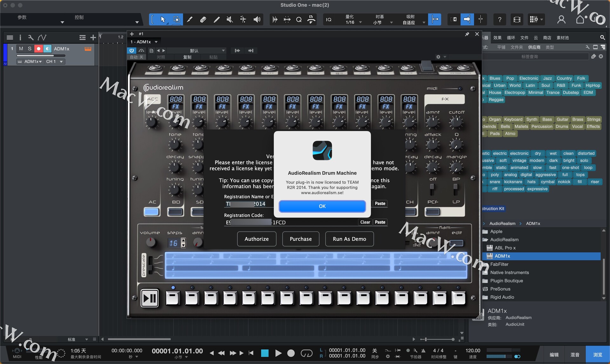Show automation curve icon in track list
The width and height of the screenshot is (610, 364).
[x=42, y=37]
